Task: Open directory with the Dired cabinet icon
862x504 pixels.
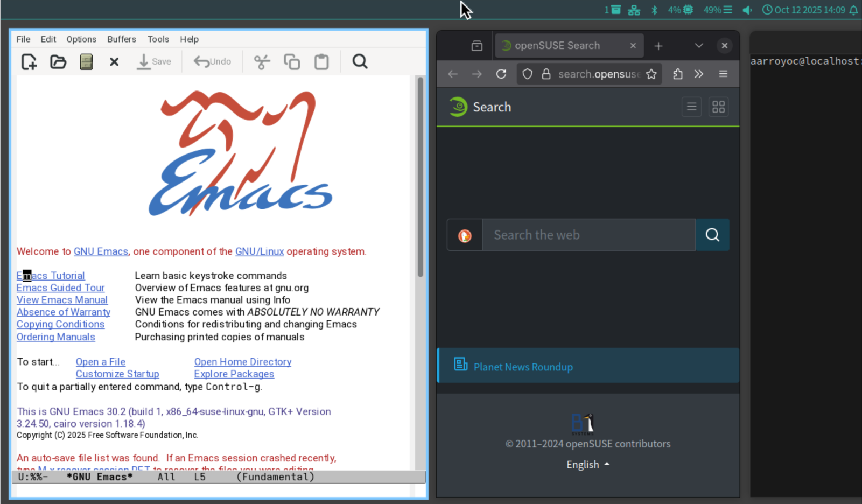Action: 86,62
